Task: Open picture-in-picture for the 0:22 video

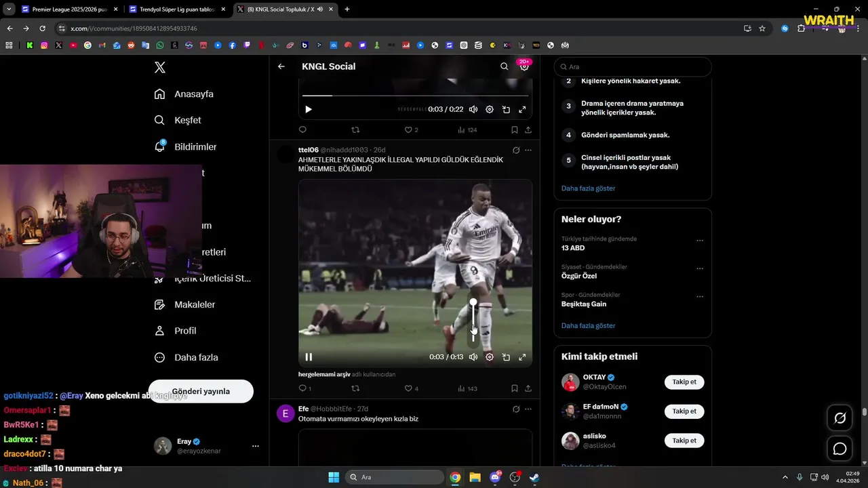Action: pyautogui.click(x=506, y=109)
